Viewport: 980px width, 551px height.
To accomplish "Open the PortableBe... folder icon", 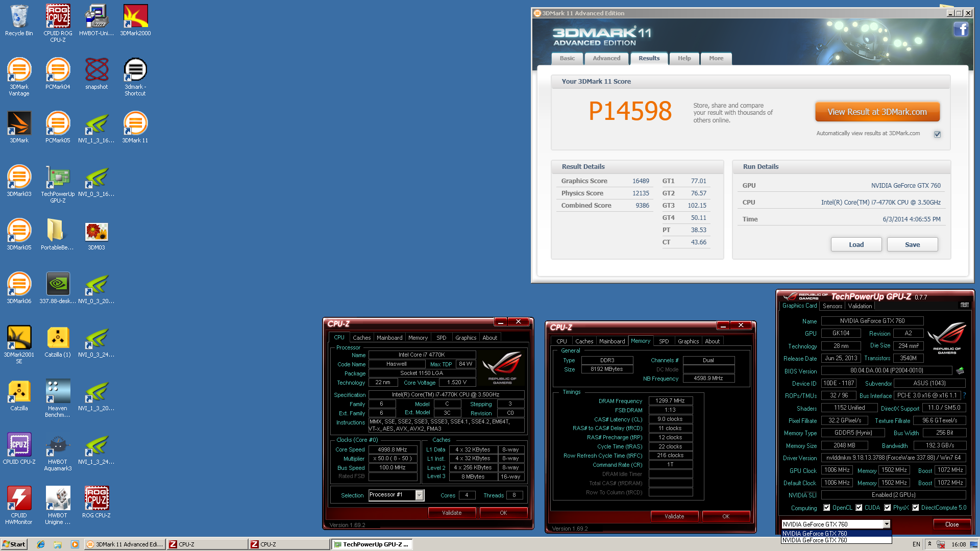I will (57, 235).
